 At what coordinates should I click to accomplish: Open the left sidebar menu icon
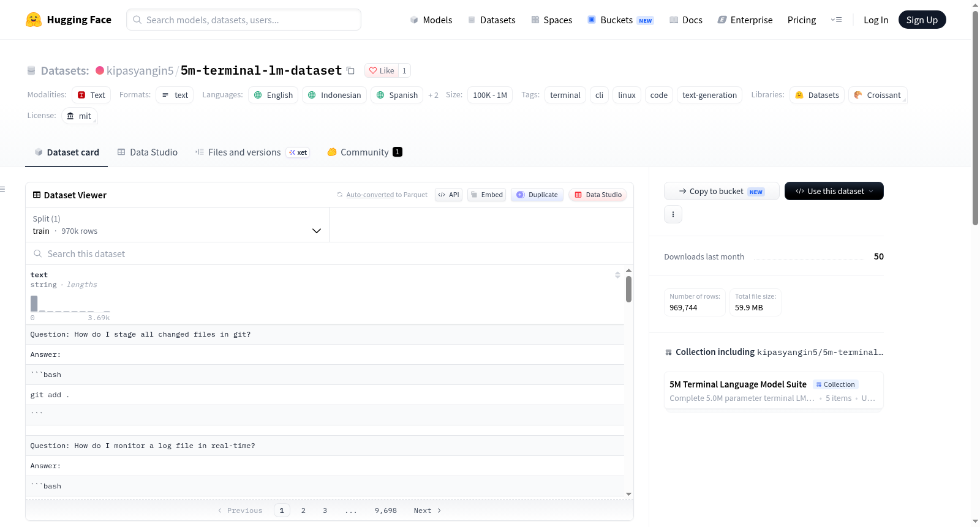coord(3,189)
